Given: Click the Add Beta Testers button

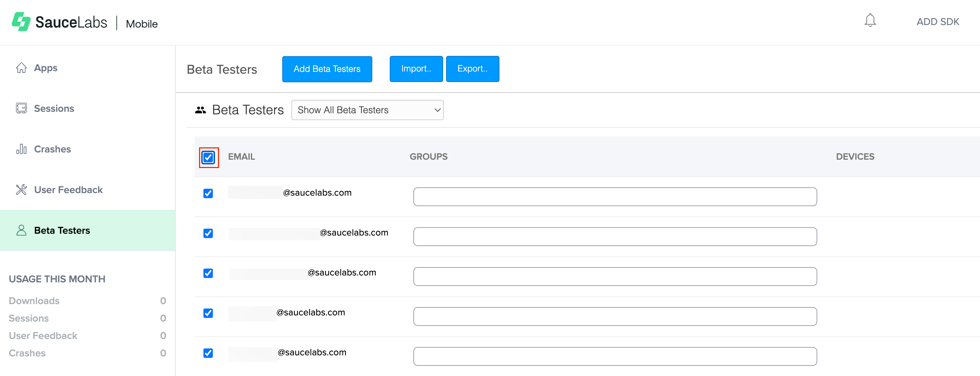Looking at the screenshot, I should click(327, 69).
